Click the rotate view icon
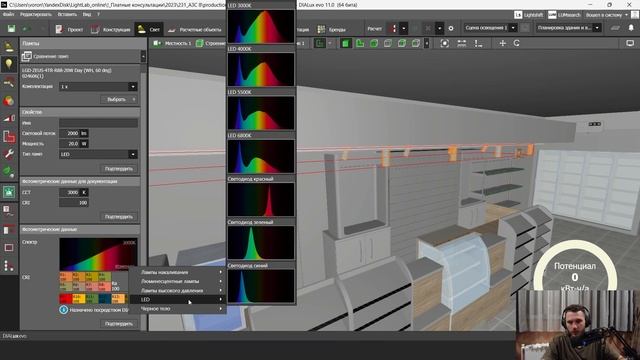Viewport: 640px width, 360px height. (517, 43)
